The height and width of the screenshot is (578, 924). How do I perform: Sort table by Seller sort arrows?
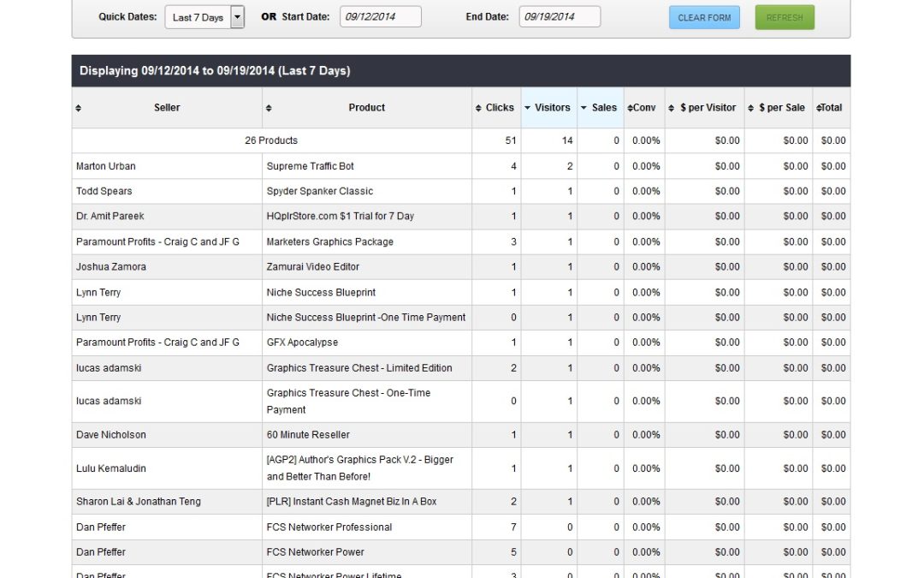point(79,108)
